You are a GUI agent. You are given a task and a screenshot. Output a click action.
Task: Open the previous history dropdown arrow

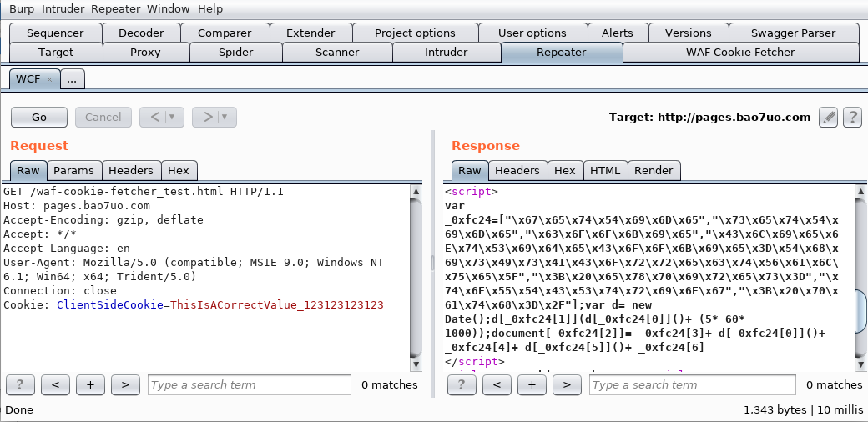coord(172,118)
